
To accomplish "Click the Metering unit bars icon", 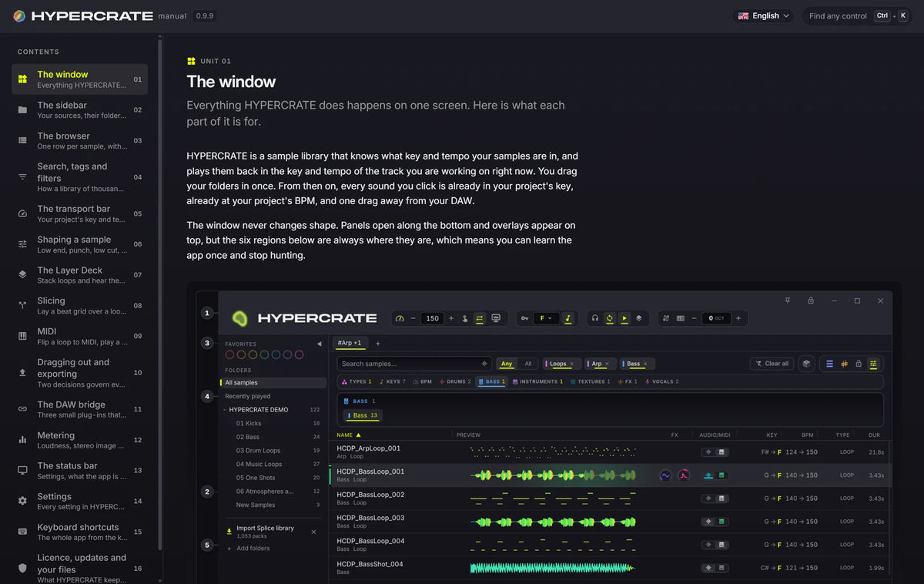I will pos(22,440).
